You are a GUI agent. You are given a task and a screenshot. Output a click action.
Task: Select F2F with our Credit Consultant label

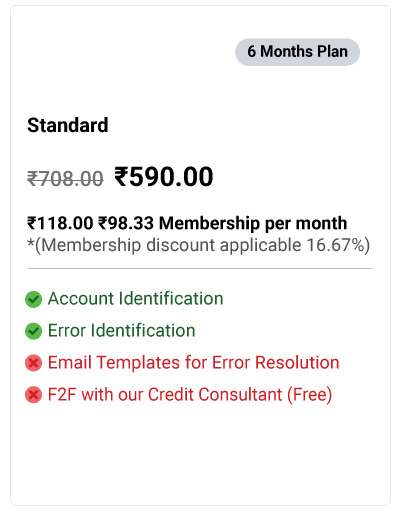190,395
